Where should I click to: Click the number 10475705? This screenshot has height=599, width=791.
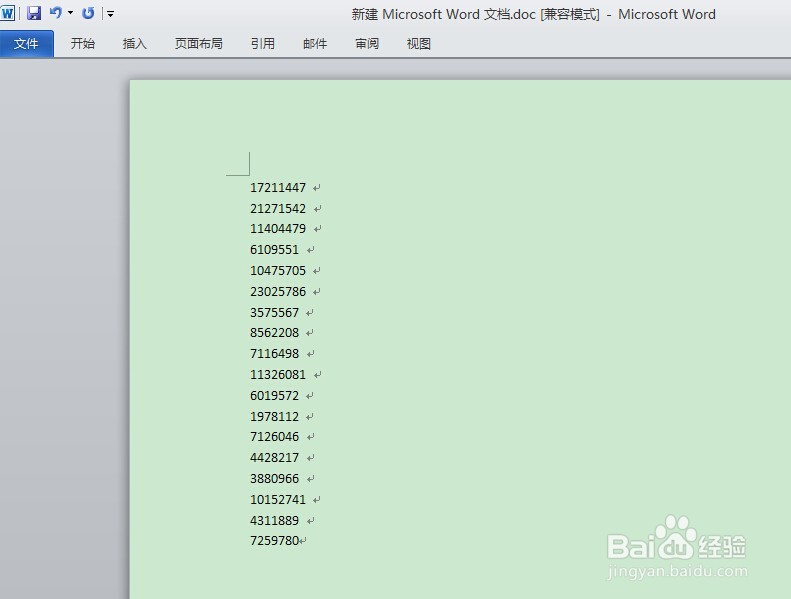278,270
